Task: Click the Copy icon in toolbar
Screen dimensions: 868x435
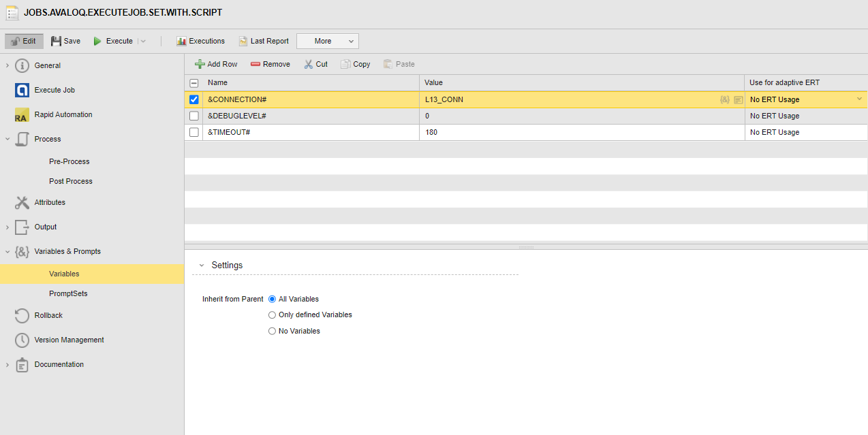Action: [x=346, y=64]
